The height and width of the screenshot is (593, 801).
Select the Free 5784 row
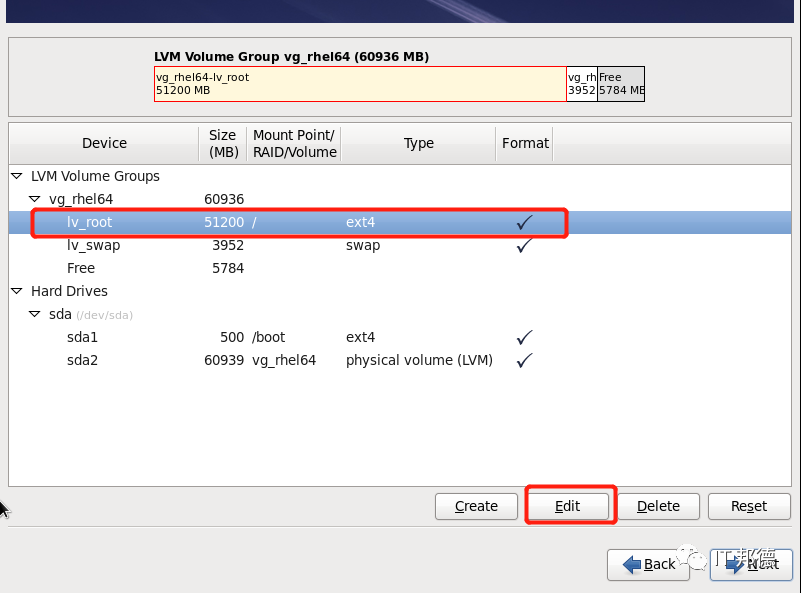coord(399,269)
